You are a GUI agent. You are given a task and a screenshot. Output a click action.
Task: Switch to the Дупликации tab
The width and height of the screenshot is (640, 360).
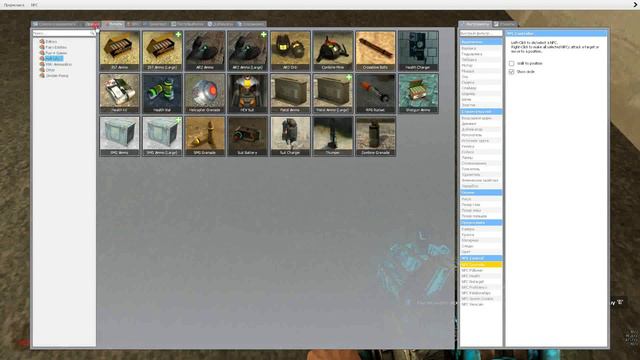coord(221,24)
